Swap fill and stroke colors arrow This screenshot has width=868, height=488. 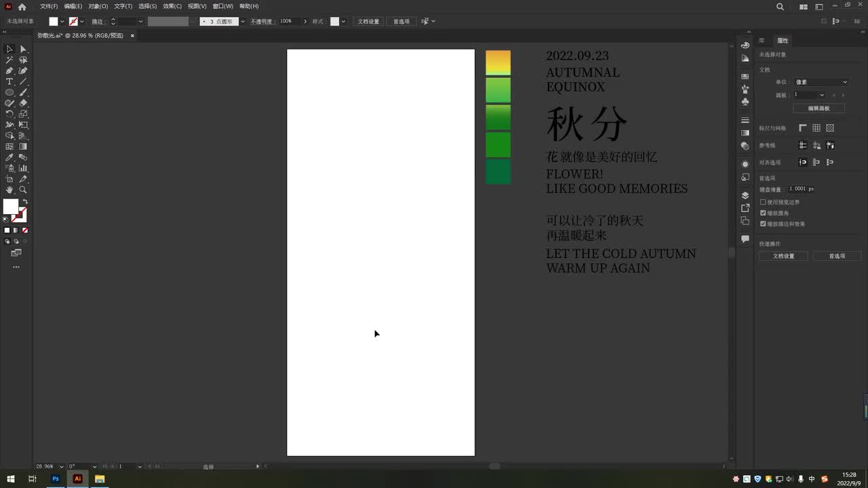25,202
